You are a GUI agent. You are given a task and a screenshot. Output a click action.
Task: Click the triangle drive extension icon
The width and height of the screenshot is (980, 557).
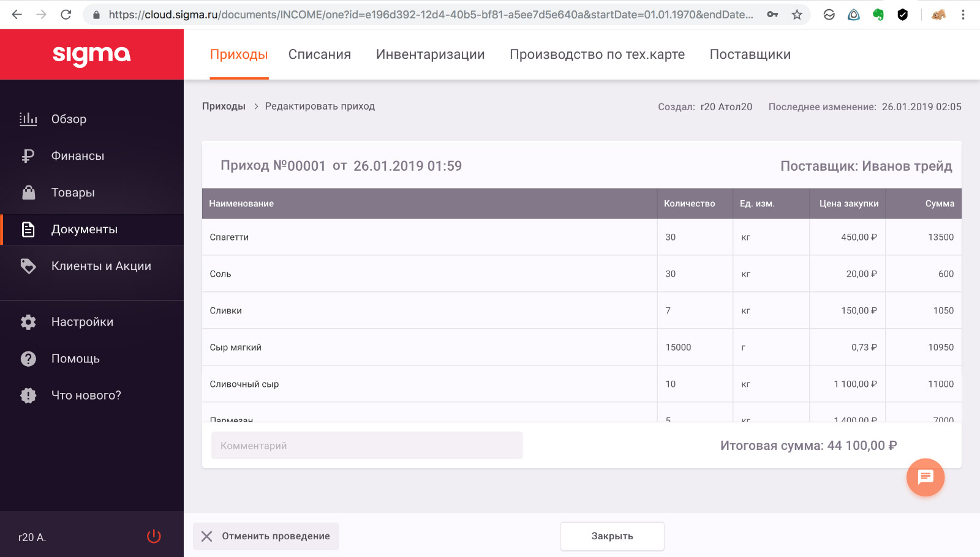pos(854,15)
